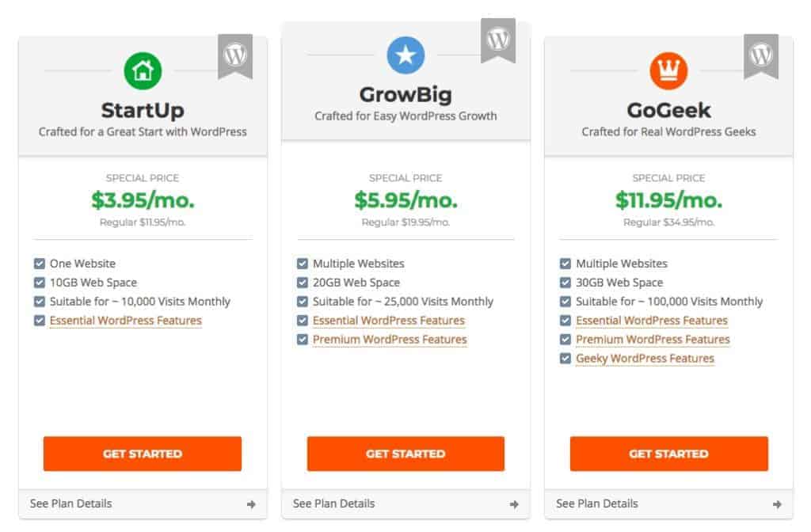Open Premium WordPress Features link under GrowBig
Screen dimensions: 811x532
point(390,340)
